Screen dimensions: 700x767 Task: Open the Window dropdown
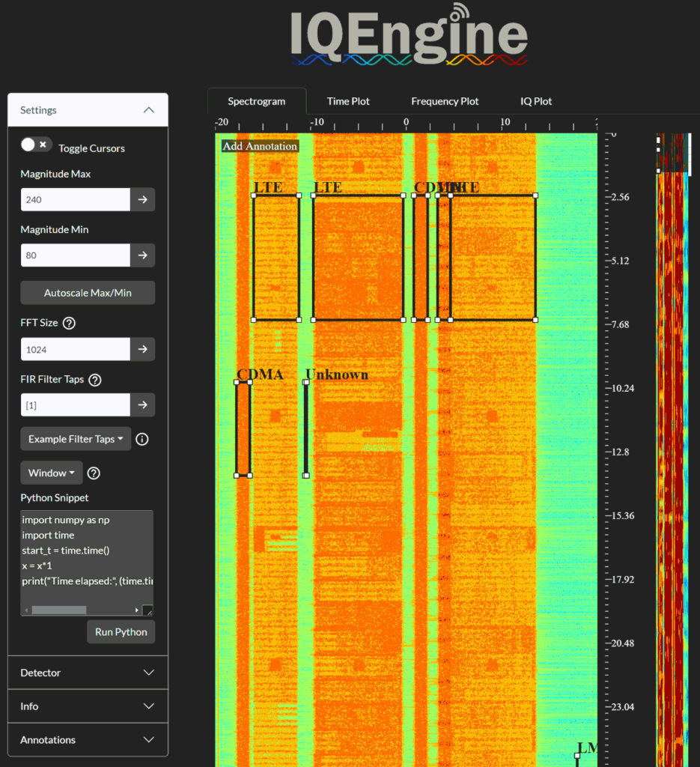pyautogui.click(x=52, y=473)
